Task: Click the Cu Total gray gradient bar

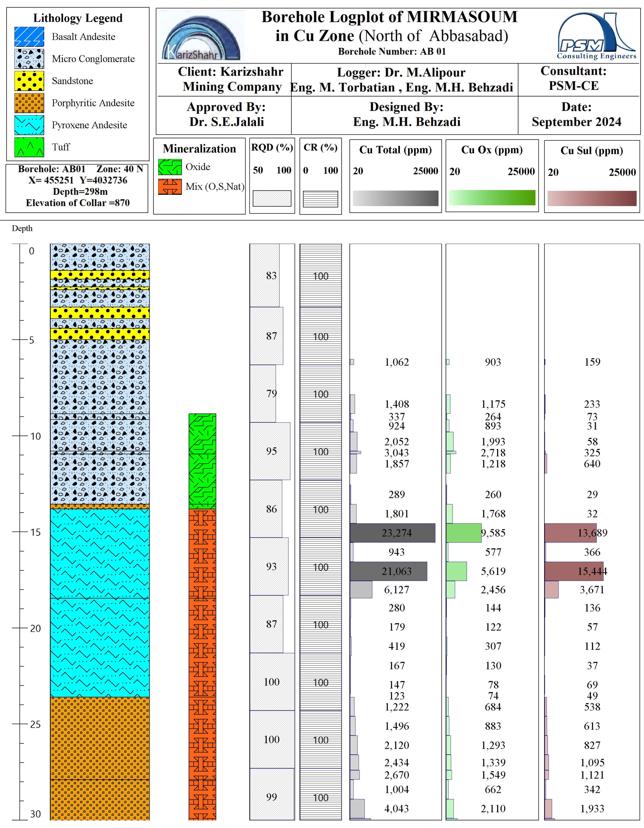Action: [395, 198]
